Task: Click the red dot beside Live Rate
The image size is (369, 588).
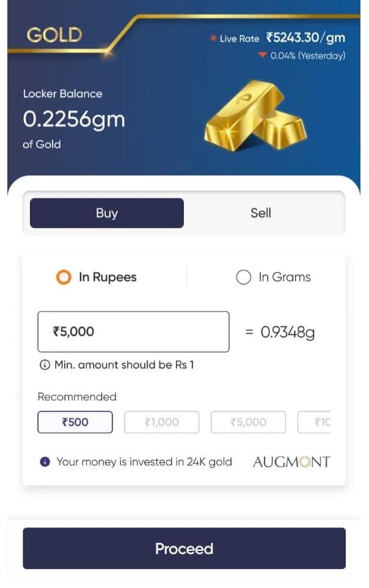Action: coord(213,37)
